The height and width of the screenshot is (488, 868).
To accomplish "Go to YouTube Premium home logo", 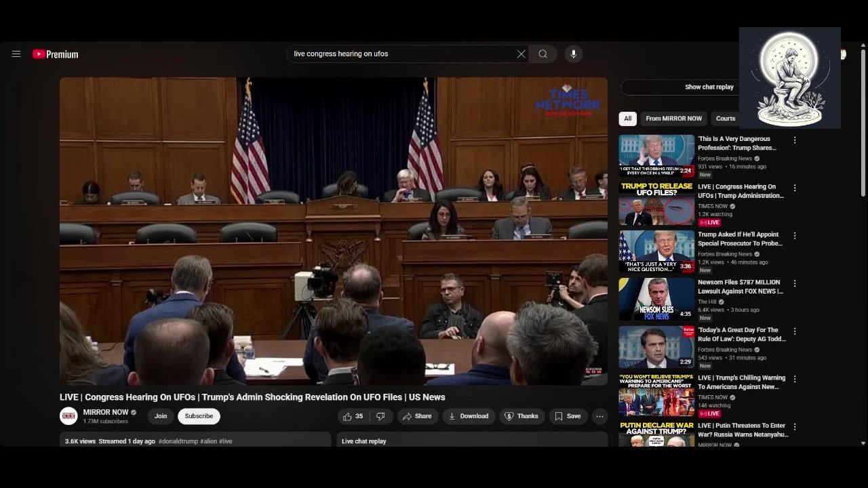I will click(x=56, y=54).
